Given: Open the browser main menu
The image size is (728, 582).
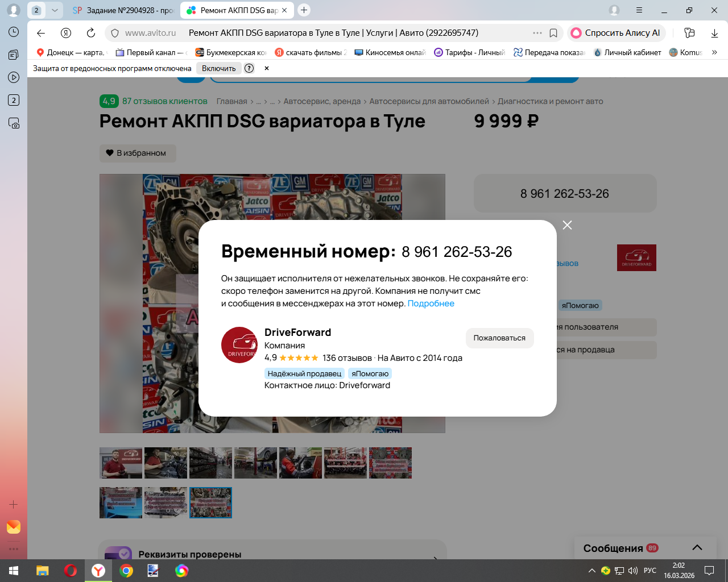Looking at the screenshot, I should pos(639,10).
